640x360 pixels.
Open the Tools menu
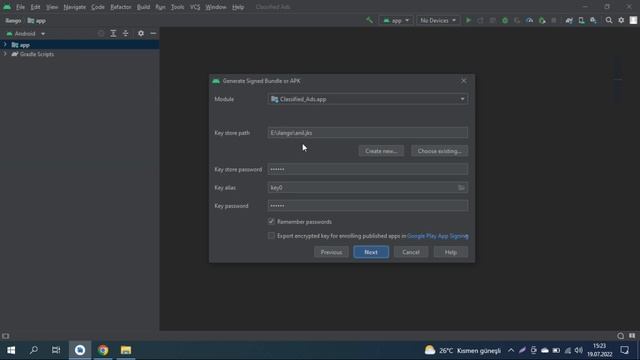coord(178,7)
